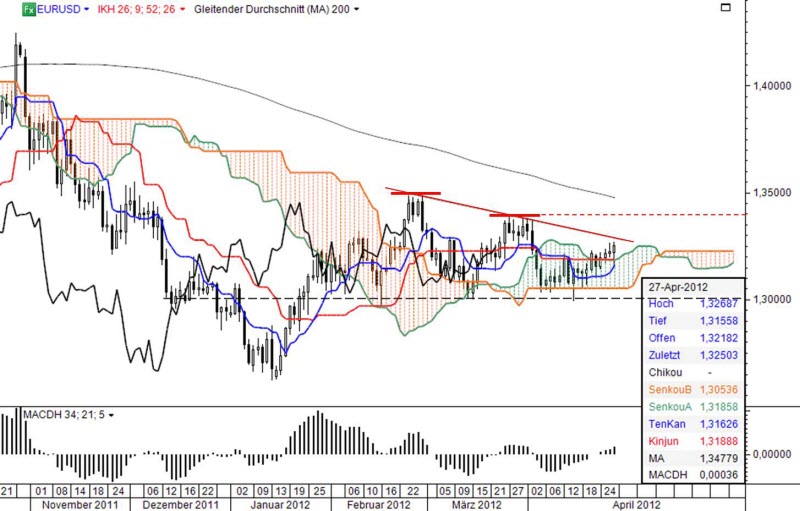Select the MACDH value 0,00036
This screenshot has height=511, width=800.
718,475
